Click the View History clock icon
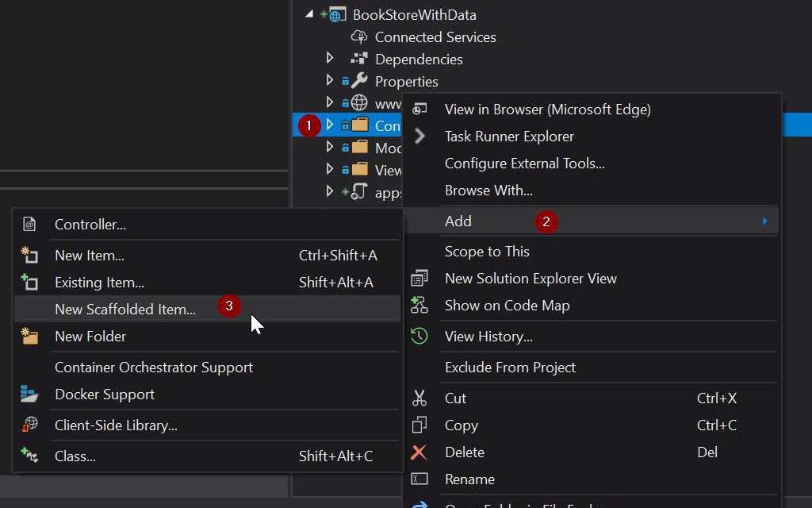This screenshot has height=508, width=812. click(x=419, y=337)
